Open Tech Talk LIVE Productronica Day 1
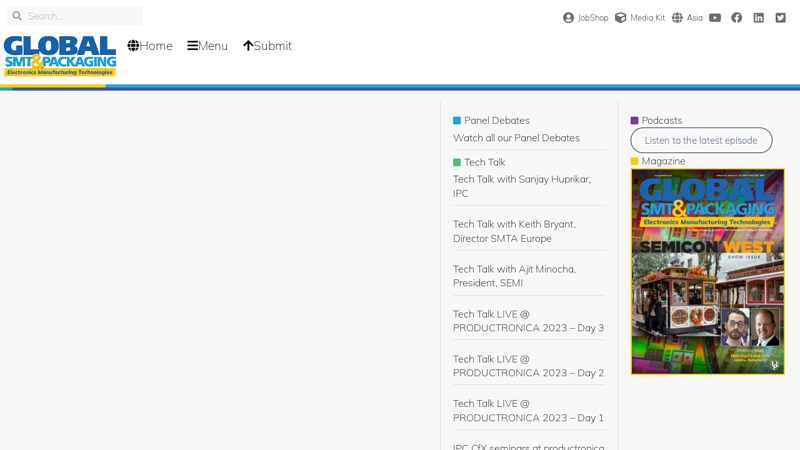This screenshot has height=450, width=800. point(529,411)
